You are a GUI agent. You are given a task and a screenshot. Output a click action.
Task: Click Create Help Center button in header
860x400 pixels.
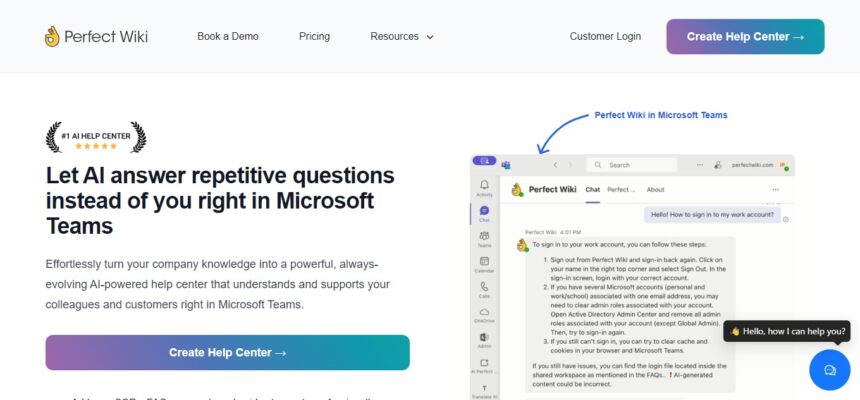pyautogui.click(x=745, y=37)
